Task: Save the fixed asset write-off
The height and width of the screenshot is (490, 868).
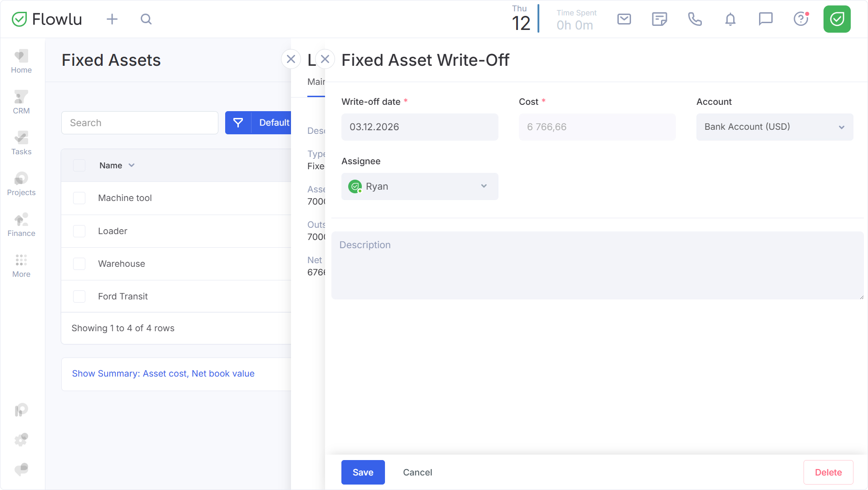Action: point(363,472)
